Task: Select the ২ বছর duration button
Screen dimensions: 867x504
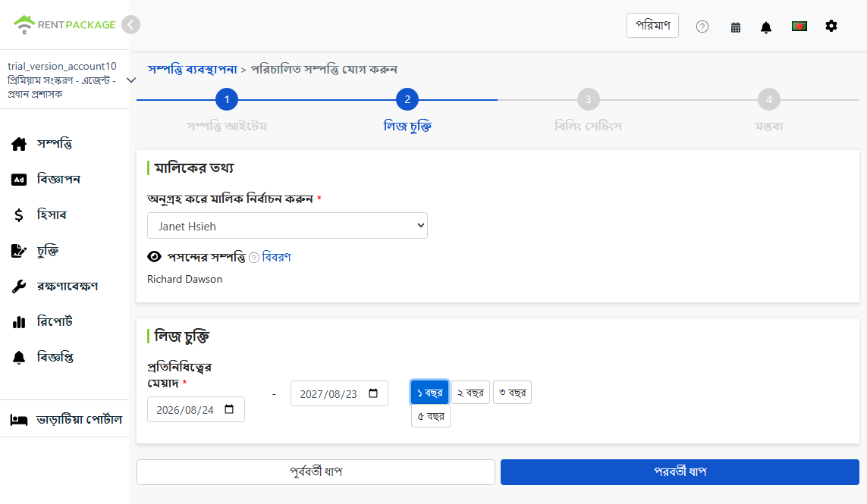Action: tap(470, 393)
